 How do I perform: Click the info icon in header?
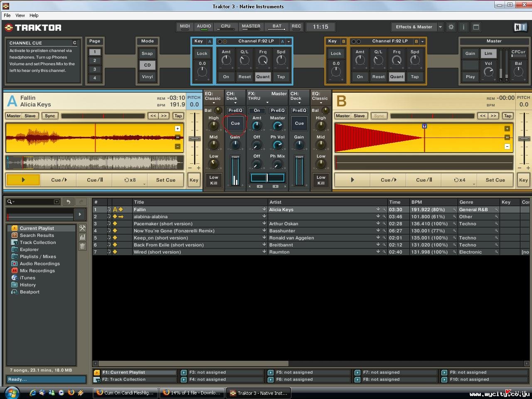pyautogui.click(x=463, y=27)
